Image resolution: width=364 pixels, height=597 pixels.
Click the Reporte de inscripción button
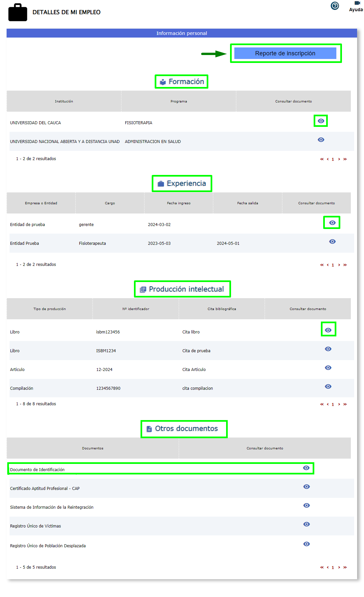point(285,53)
